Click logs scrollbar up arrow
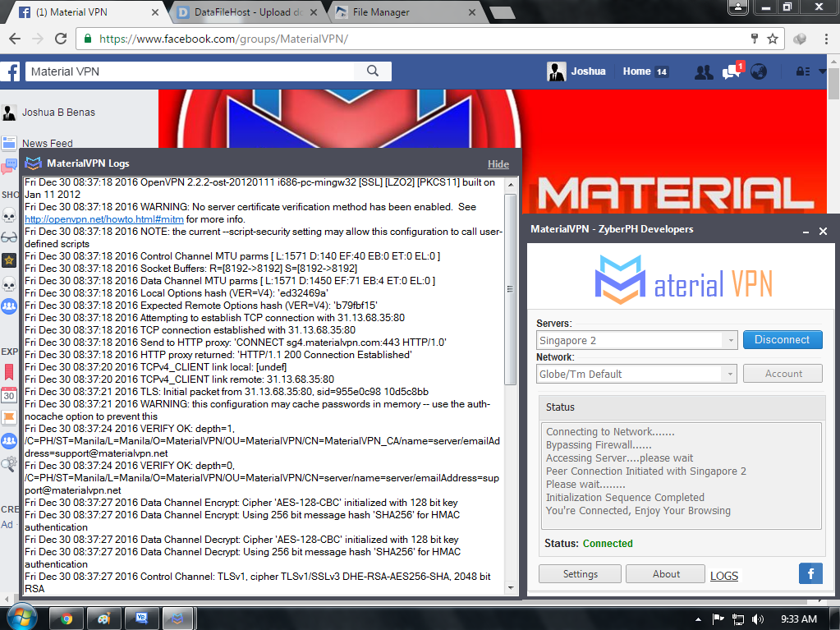 pyautogui.click(x=511, y=185)
